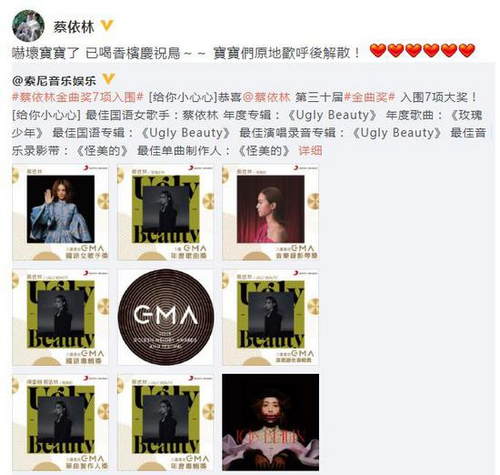View the red profile portrait thumbnail
The image size is (500, 475).
271,212
